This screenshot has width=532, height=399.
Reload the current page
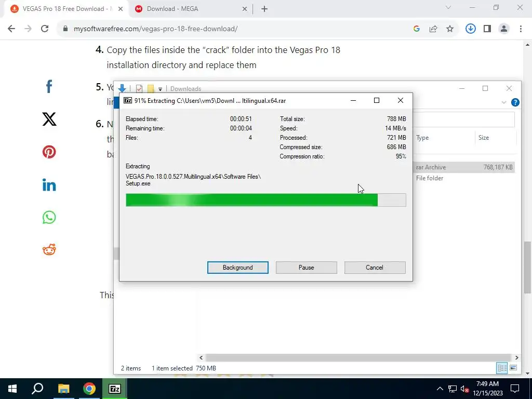45,29
